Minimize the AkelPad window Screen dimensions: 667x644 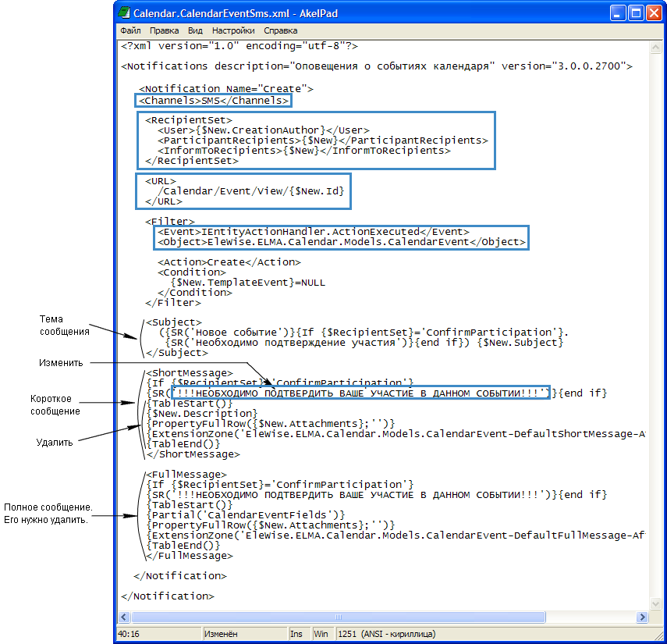click(619, 13)
